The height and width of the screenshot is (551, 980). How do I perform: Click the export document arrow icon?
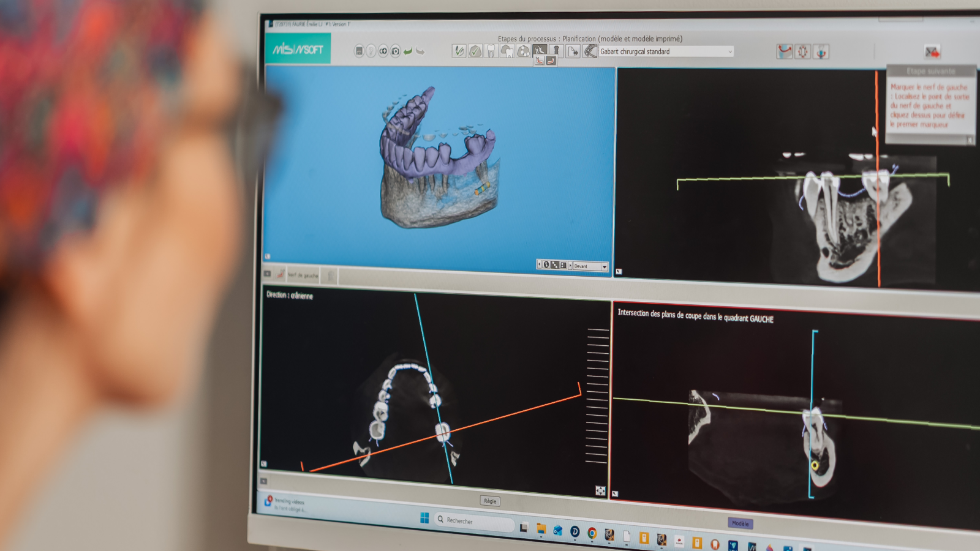[x=573, y=51]
